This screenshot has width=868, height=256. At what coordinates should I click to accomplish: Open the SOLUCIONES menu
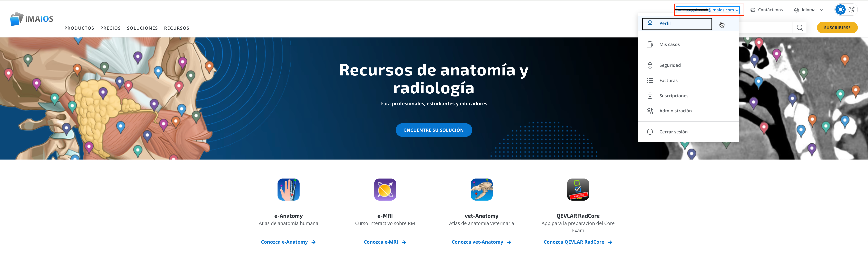click(142, 28)
